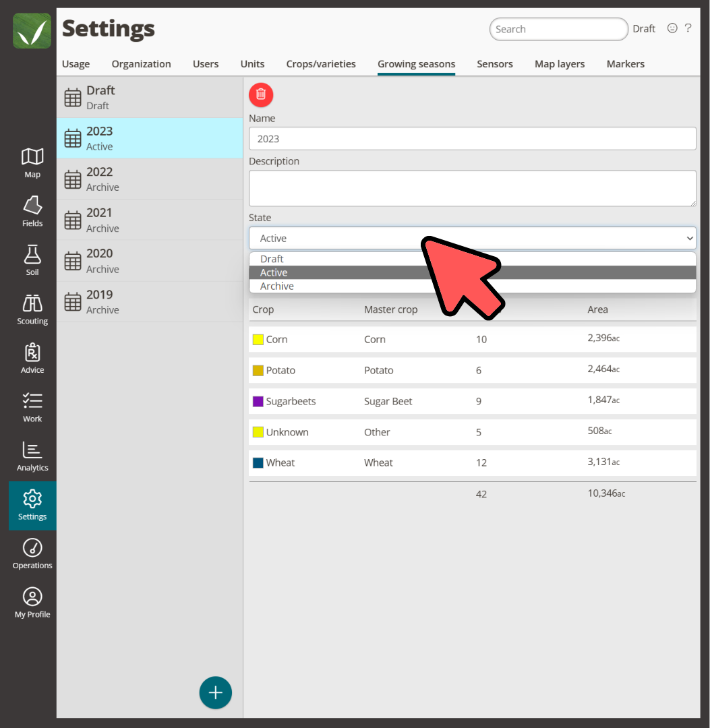The height and width of the screenshot is (728, 710).
Task: Click calendar icon of 2019 season
Action: (72, 302)
